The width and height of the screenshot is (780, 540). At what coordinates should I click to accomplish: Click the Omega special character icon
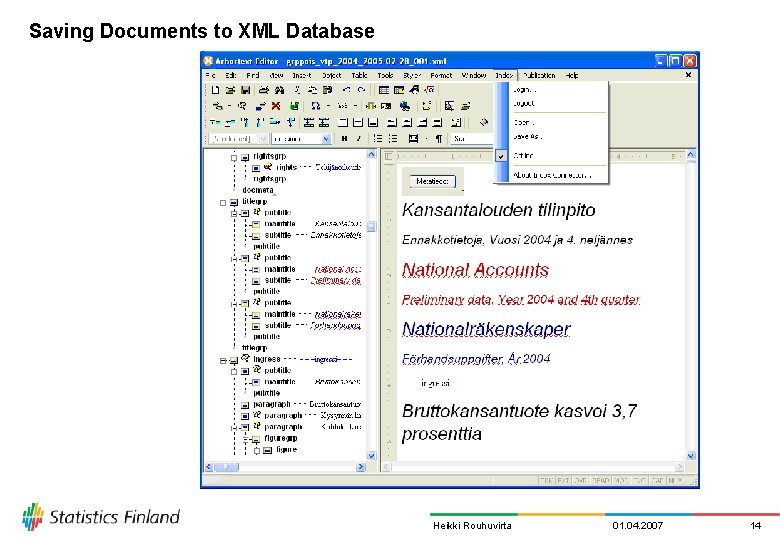(x=315, y=106)
